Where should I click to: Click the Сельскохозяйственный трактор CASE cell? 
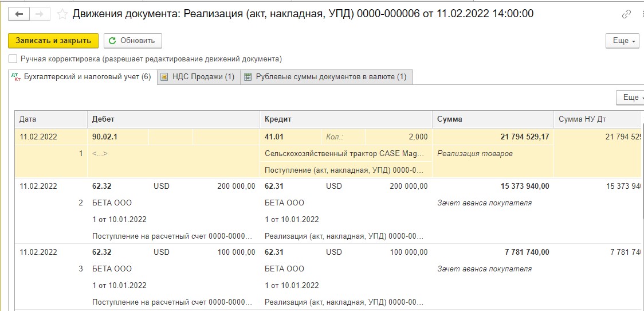point(346,153)
